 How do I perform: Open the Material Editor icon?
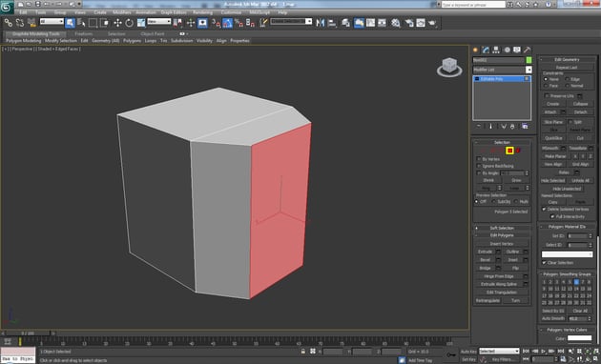396,23
